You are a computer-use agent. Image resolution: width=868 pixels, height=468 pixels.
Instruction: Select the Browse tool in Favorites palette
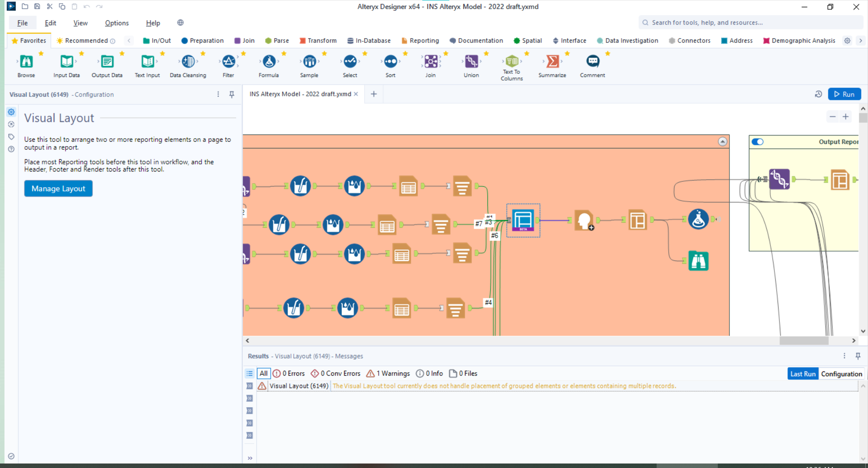[26, 62]
